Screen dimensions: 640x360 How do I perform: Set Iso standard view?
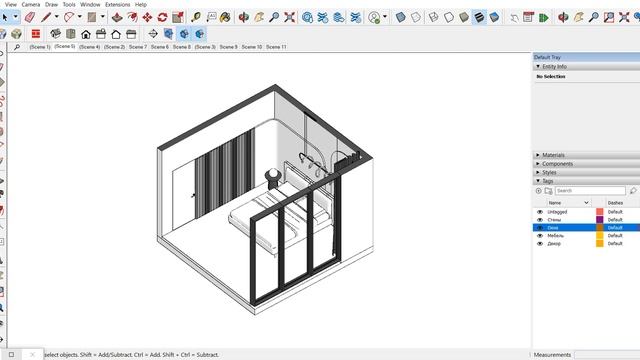point(55,34)
